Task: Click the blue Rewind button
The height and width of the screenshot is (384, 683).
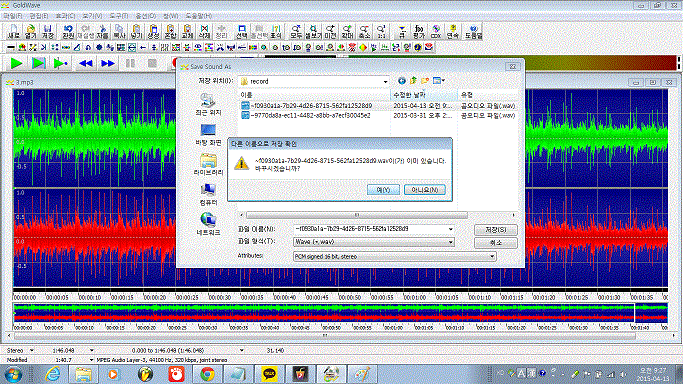Action: pyautogui.click(x=85, y=64)
